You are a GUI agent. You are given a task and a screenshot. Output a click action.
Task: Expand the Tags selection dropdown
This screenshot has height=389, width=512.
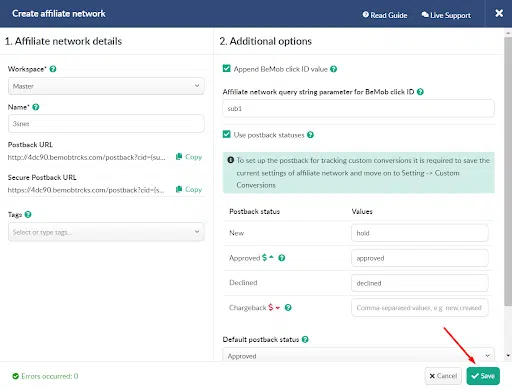click(106, 232)
